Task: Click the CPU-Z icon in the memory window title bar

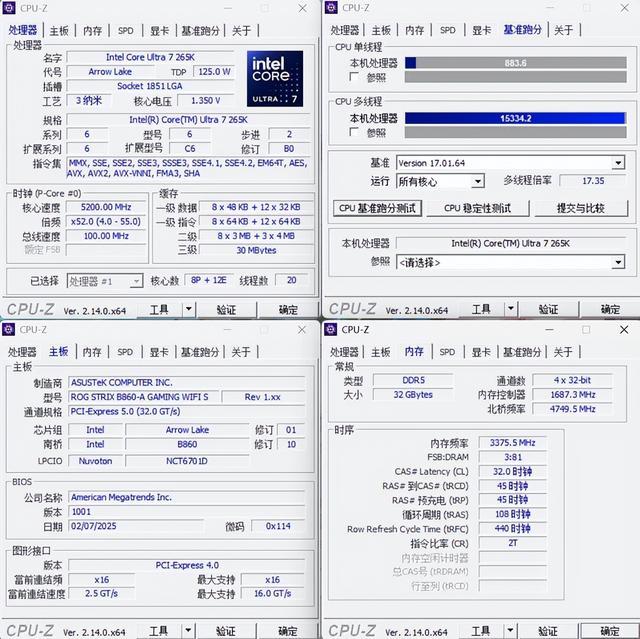Action: point(331,329)
